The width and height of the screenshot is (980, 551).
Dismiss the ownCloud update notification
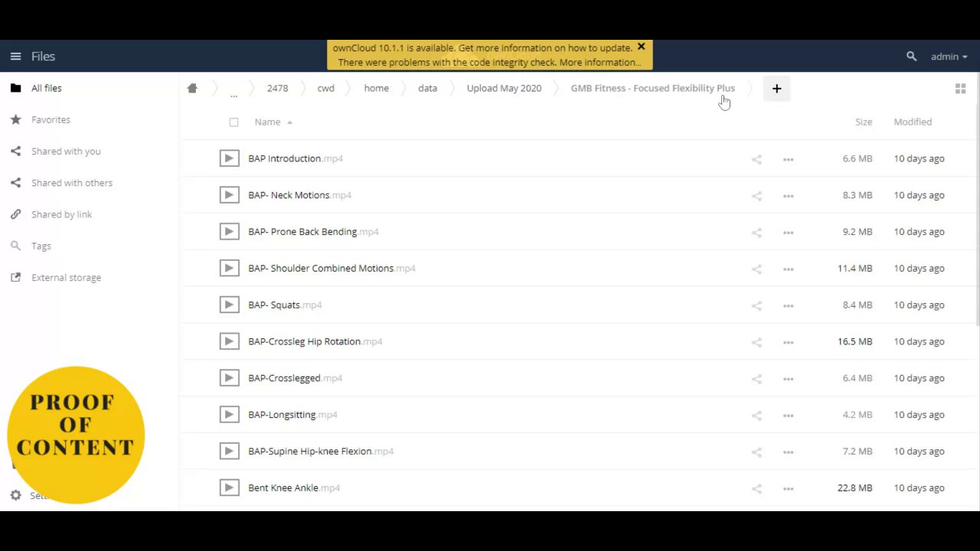pos(641,47)
